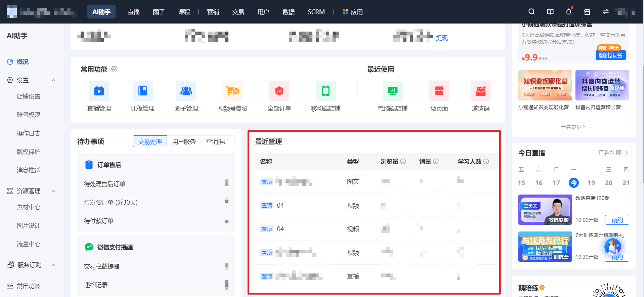This screenshot has height=297, width=644.
Task: Open the 直播 top menu
Action: 134,12
